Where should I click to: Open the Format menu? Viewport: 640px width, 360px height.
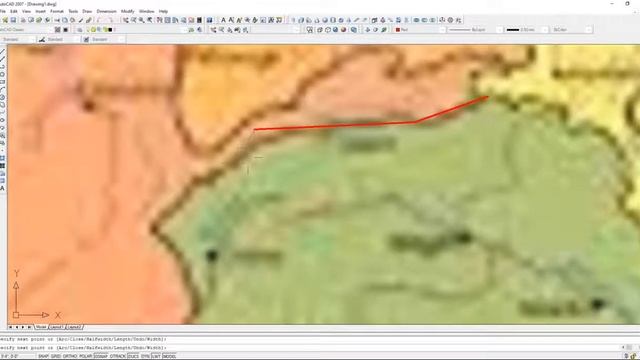(x=57, y=11)
